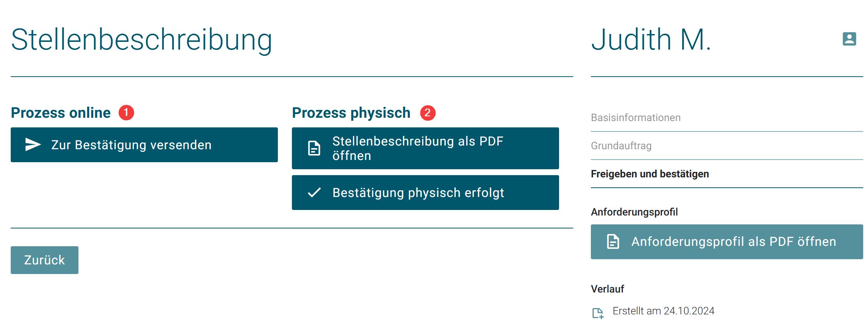Click the 'Judith M.' name heading

pos(651,40)
